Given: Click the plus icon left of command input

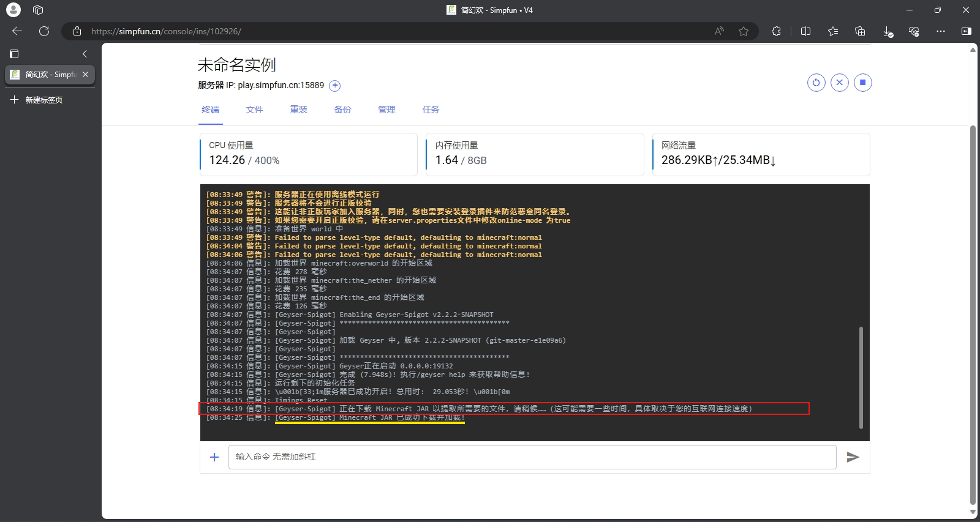Looking at the screenshot, I should [214, 457].
